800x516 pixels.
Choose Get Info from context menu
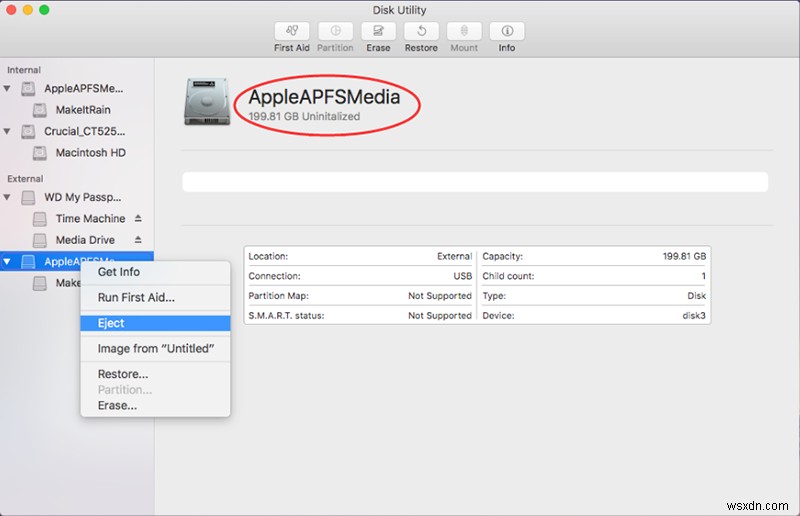[155, 272]
